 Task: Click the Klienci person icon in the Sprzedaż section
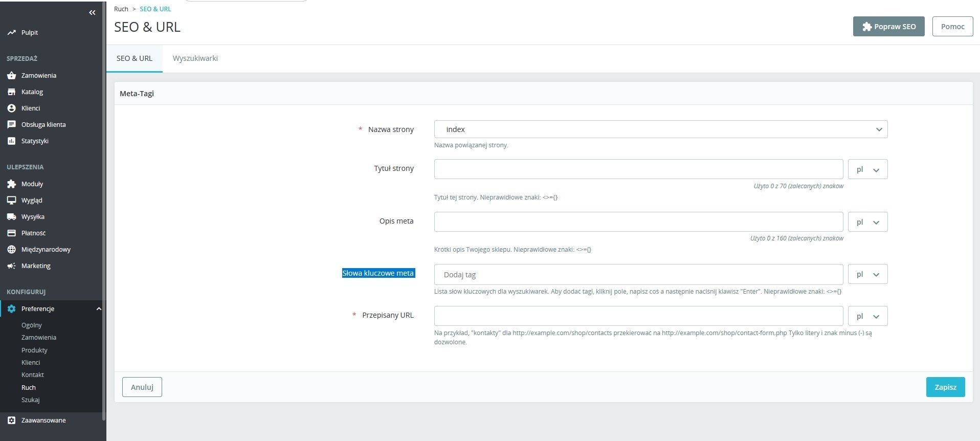click(11, 108)
